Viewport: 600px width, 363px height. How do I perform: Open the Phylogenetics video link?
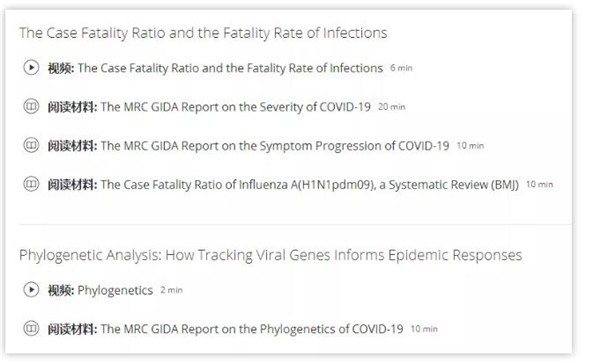pyautogui.click(x=116, y=290)
